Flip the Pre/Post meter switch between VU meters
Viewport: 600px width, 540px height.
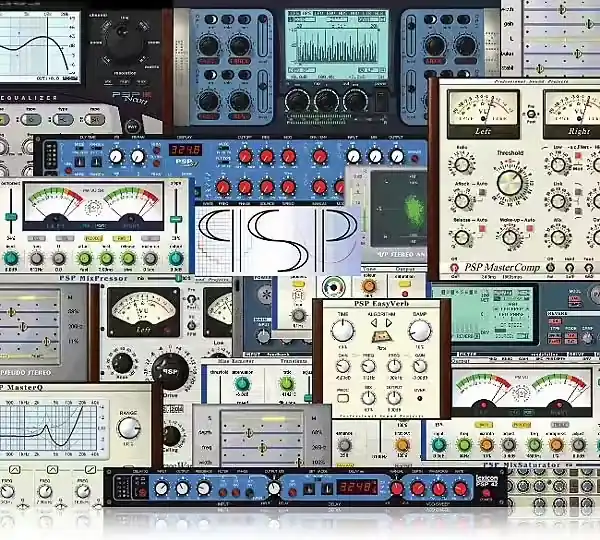pos(531,114)
